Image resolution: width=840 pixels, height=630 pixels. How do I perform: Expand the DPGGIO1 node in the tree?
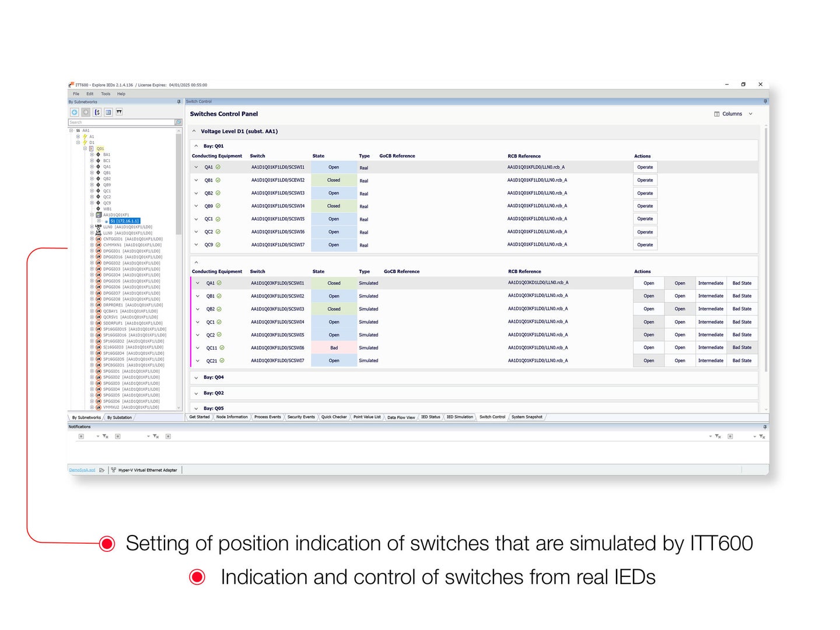point(92,251)
